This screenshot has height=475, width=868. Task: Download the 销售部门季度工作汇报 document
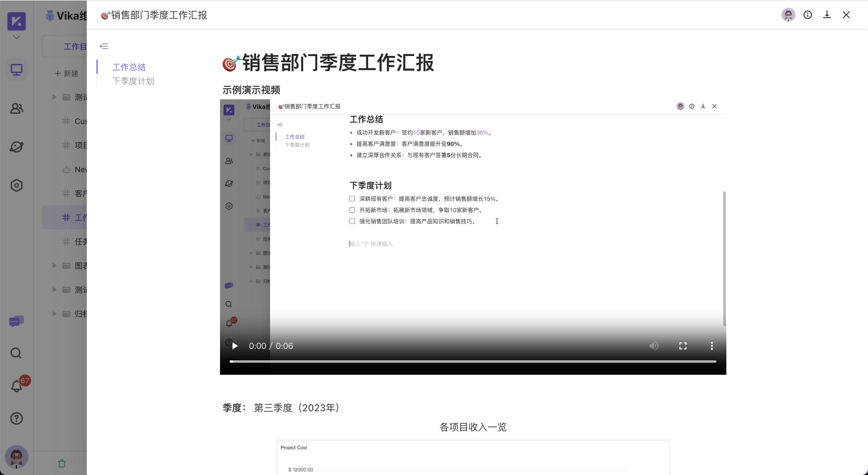827,15
